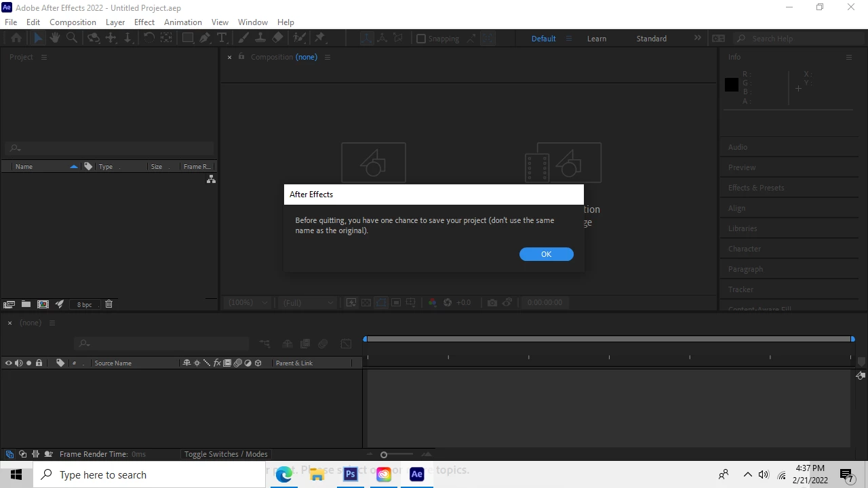Open the Composition panel menu
Viewport: 868px width, 488px height.
[x=328, y=57]
